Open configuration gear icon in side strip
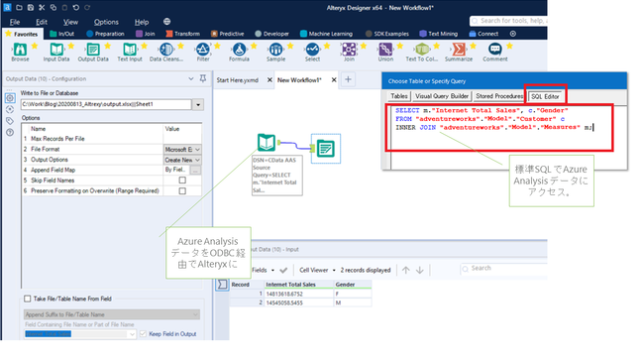This screenshot has height=362, width=644. coord(10,98)
